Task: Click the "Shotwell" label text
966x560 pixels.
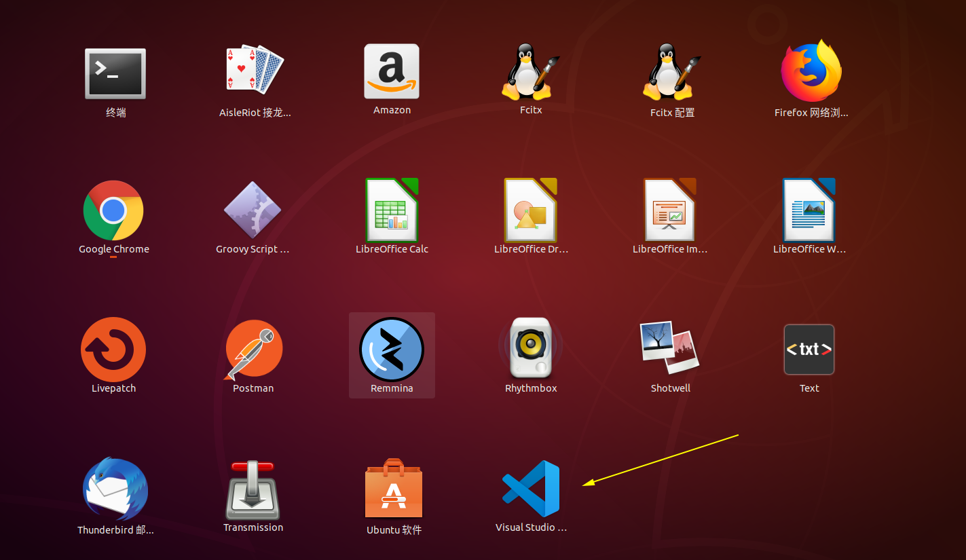Action: click(671, 388)
